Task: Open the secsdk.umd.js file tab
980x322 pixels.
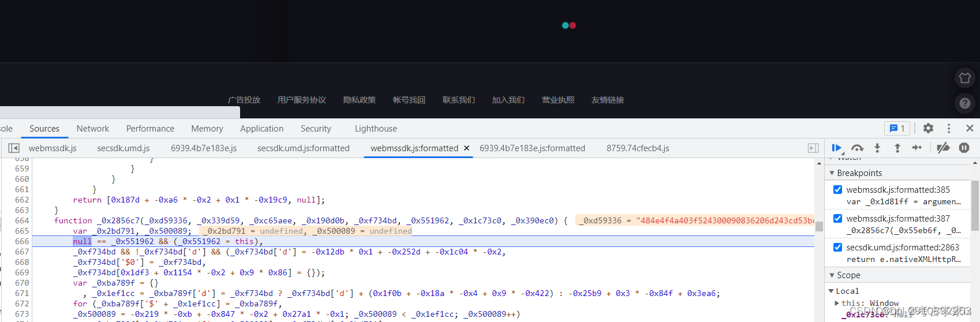Action: (124, 148)
